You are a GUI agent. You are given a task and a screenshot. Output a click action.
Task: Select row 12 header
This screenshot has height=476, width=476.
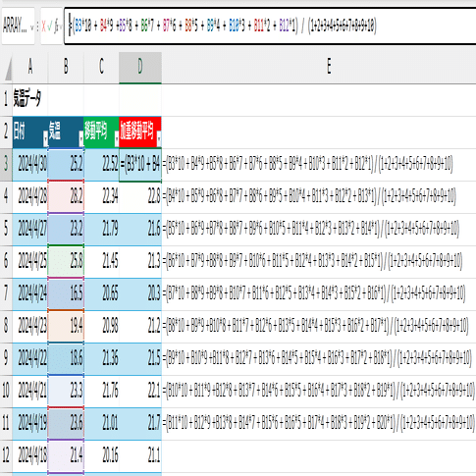click(6, 455)
